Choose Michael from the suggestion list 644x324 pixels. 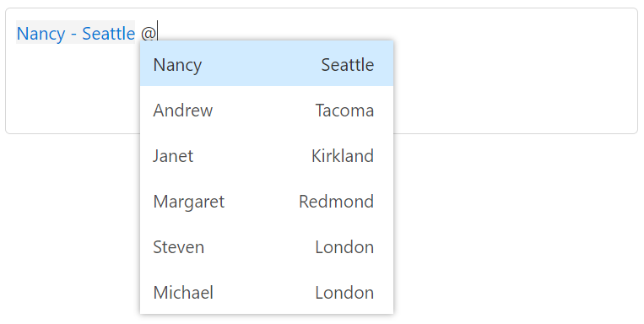[x=267, y=293]
